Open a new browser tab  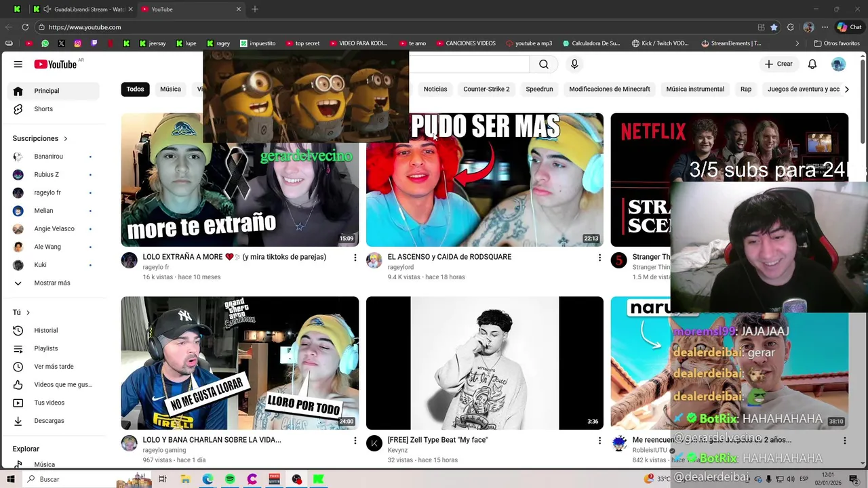point(255,9)
